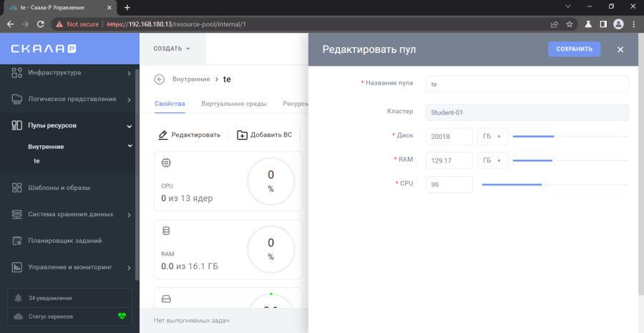Screen dimensions: 644x333
Task: Click the notifications bell icon
Action: click(x=19, y=298)
